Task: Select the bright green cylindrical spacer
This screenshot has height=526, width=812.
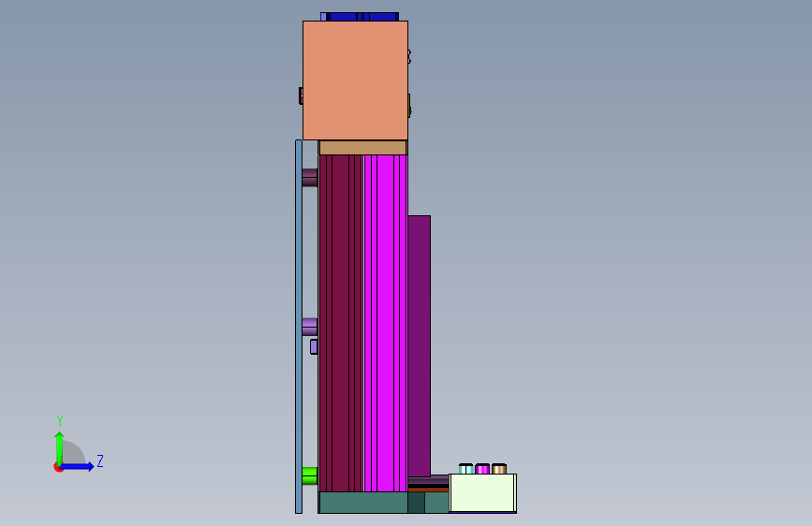Action: pos(310,475)
